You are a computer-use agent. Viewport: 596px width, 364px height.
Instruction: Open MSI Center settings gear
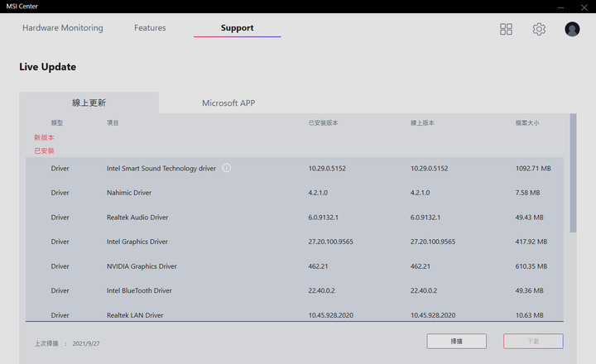tap(539, 29)
